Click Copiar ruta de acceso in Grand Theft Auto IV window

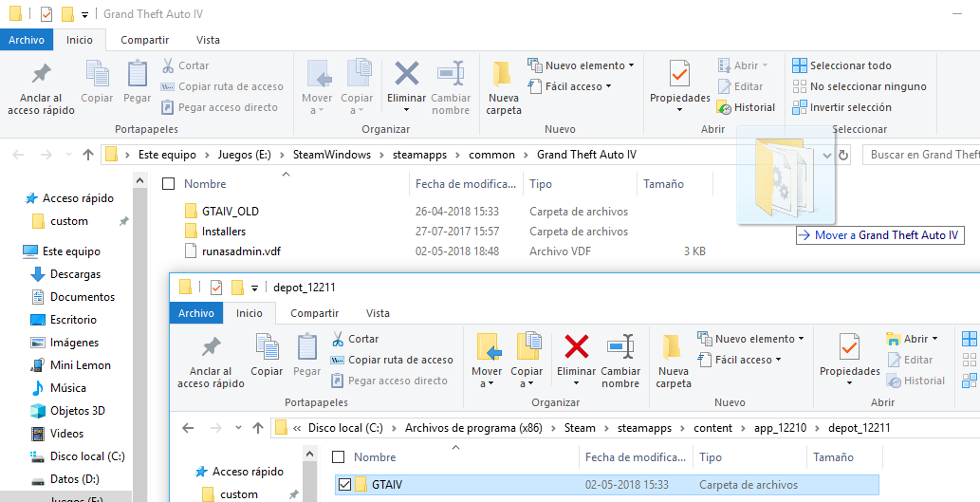pos(223,86)
